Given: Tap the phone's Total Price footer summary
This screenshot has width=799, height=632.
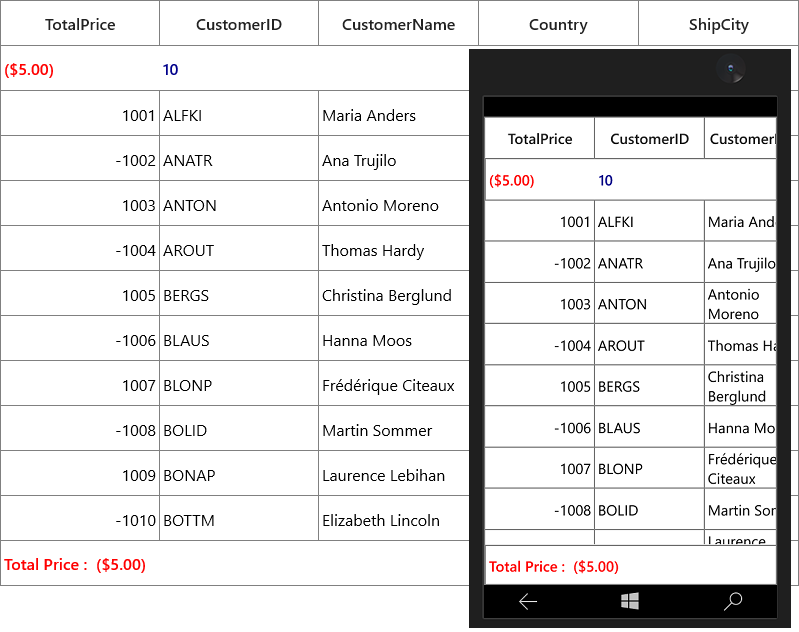Looking at the screenshot, I should (554, 566).
